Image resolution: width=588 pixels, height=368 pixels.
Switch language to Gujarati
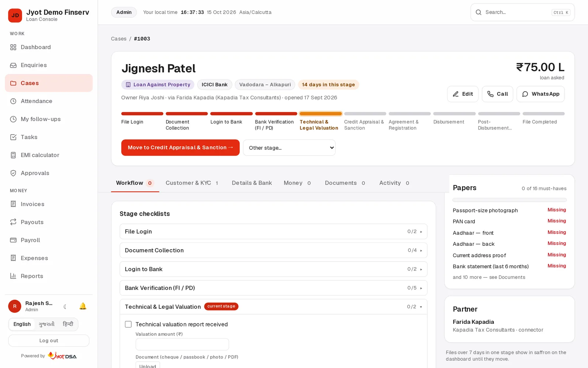47,324
